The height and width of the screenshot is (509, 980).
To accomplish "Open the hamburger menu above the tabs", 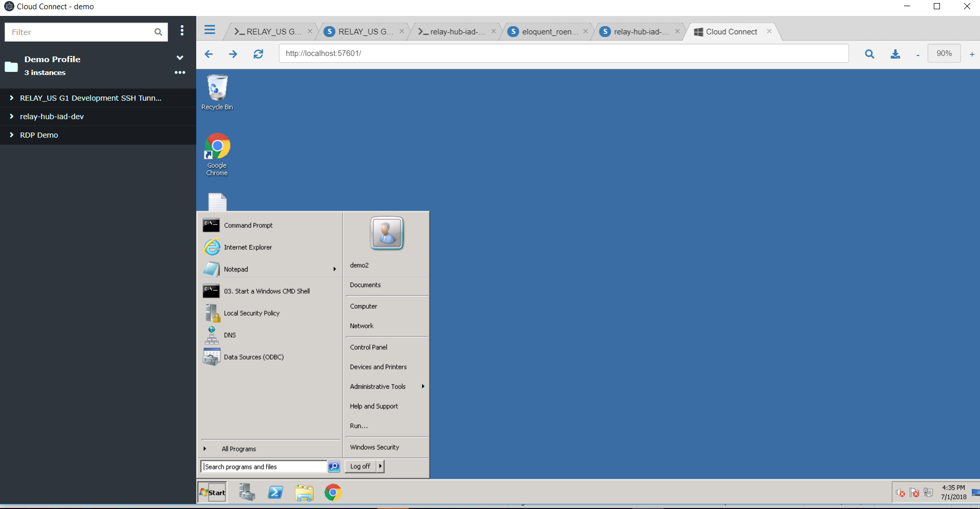I will [210, 30].
